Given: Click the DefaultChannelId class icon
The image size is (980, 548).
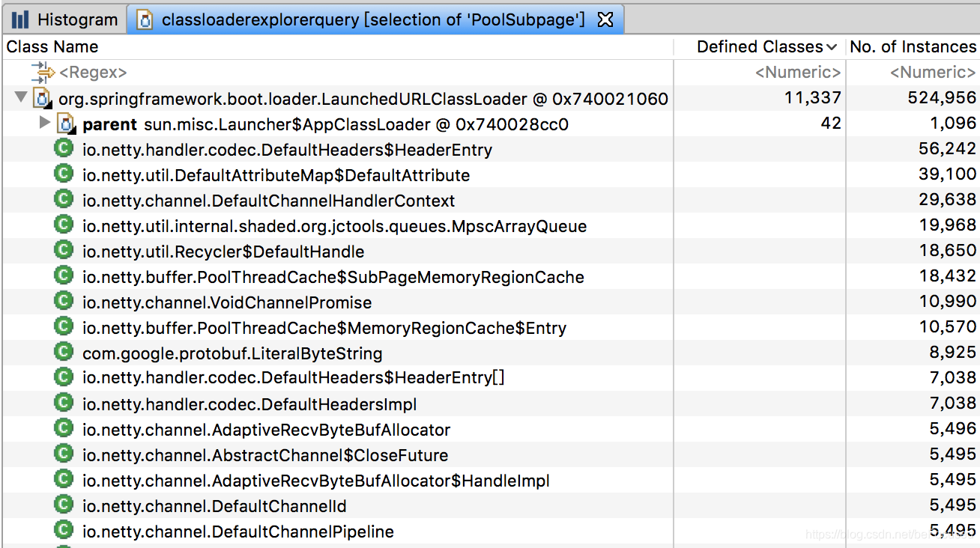Looking at the screenshot, I should 64,505.
